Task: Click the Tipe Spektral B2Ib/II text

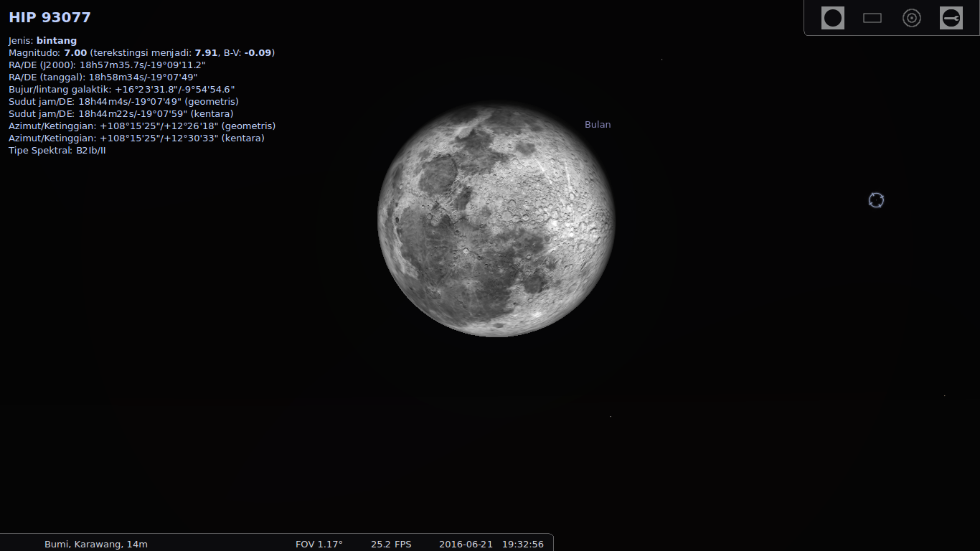Action: (x=56, y=151)
